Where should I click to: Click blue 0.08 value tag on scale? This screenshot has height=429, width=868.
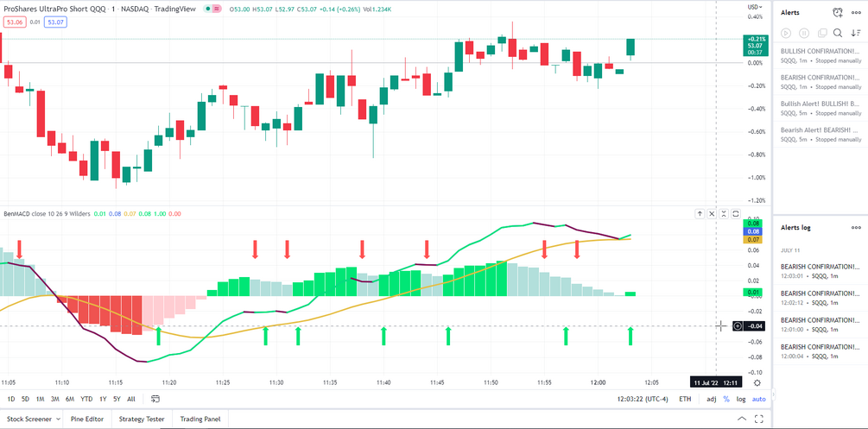(754, 231)
